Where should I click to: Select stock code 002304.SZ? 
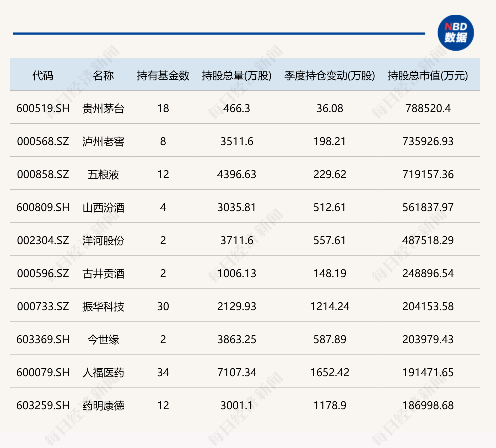(x=43, y=240)
